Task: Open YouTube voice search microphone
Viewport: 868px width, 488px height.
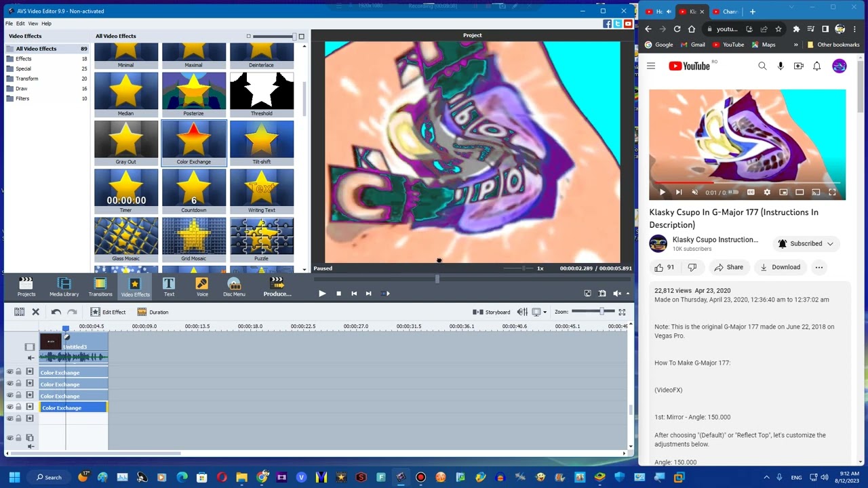Action: tap(781, 66)
